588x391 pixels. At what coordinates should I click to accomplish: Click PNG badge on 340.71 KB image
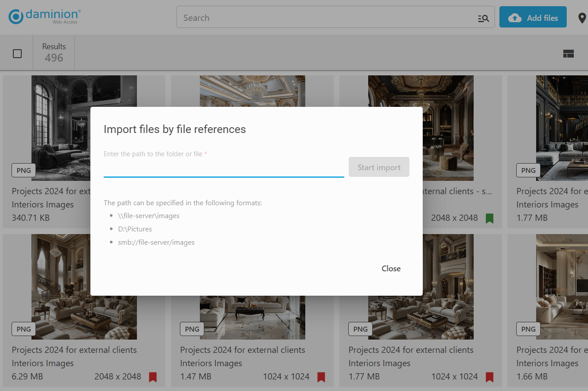click(x=23, y=170)
